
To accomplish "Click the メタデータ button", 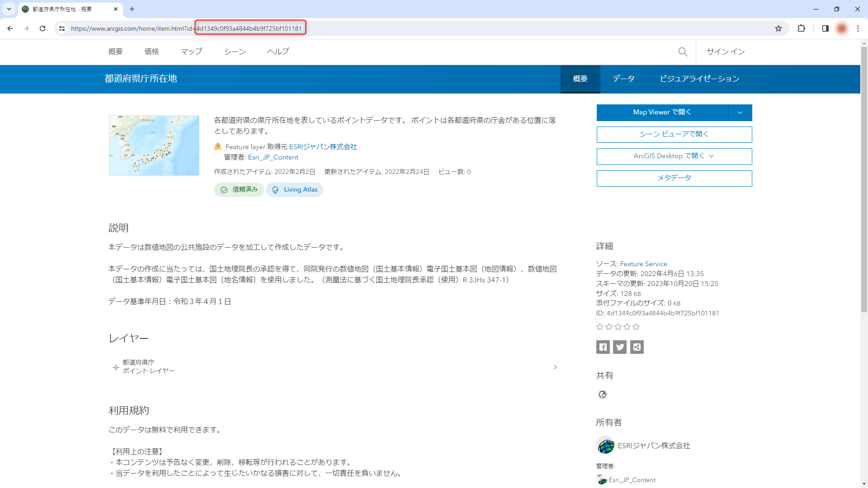I will [675, 178].
